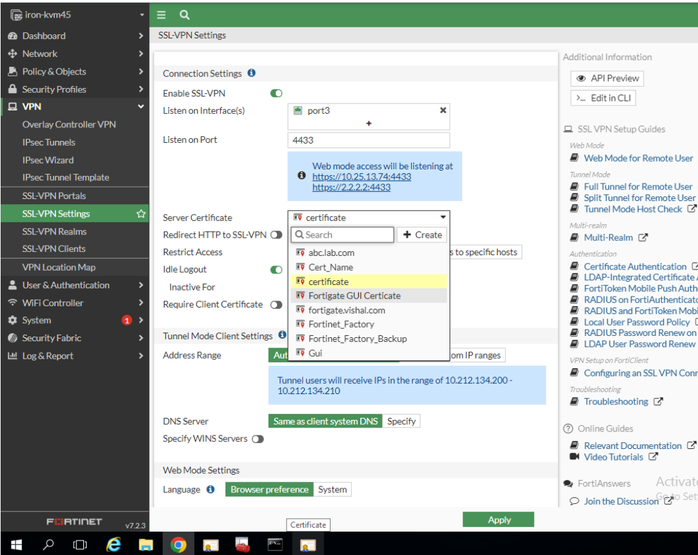The image size is (698, 555).
Task: Open SSL-VPN Portals page
Action: coord(54,196)
